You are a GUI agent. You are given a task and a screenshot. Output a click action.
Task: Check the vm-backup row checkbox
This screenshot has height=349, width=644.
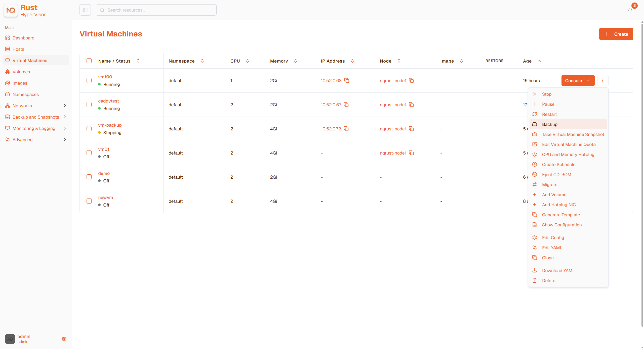(x=89, y=129)
